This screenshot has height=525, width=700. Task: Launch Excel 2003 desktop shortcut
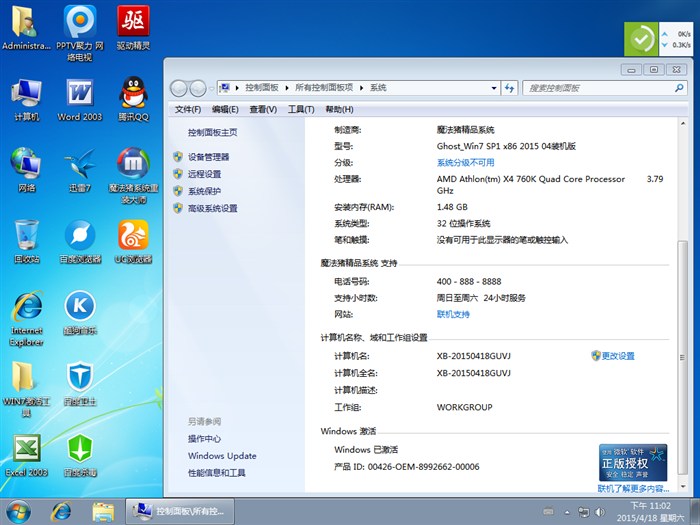(26, 455)
